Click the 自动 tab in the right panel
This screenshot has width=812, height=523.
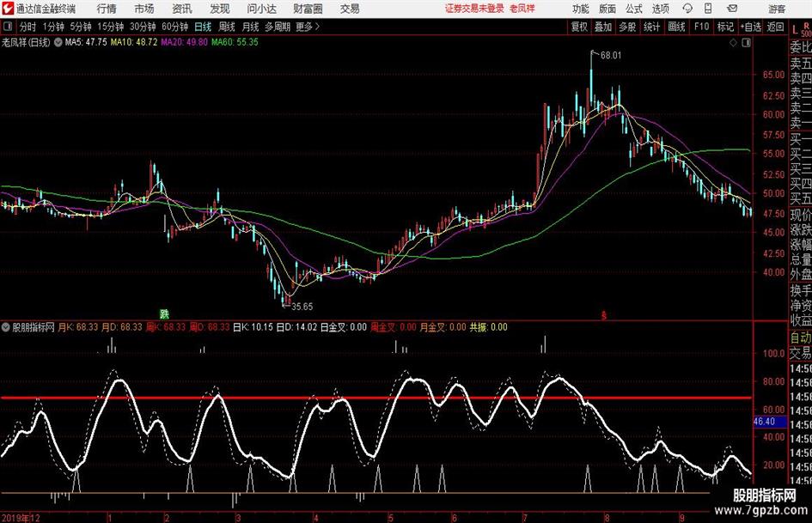[801, 338]
